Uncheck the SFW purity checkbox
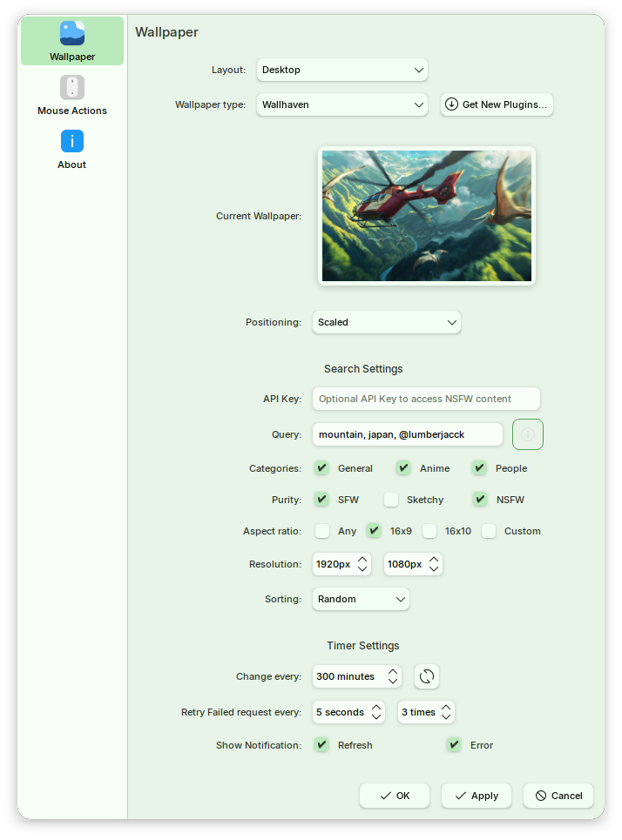Screen dimensions: 622x840 (321, 500)
